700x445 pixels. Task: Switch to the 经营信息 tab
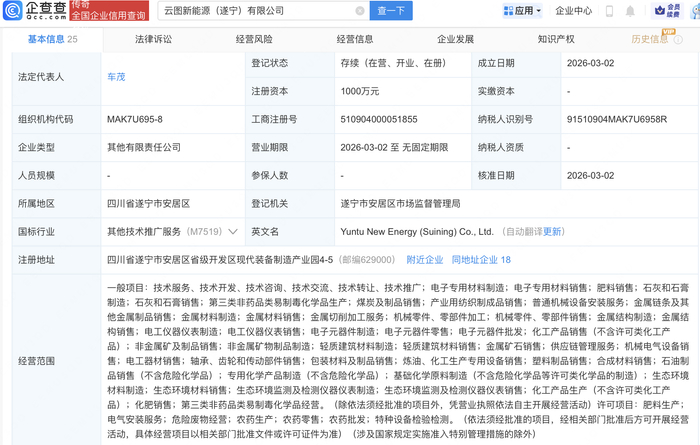pos(355,39)
